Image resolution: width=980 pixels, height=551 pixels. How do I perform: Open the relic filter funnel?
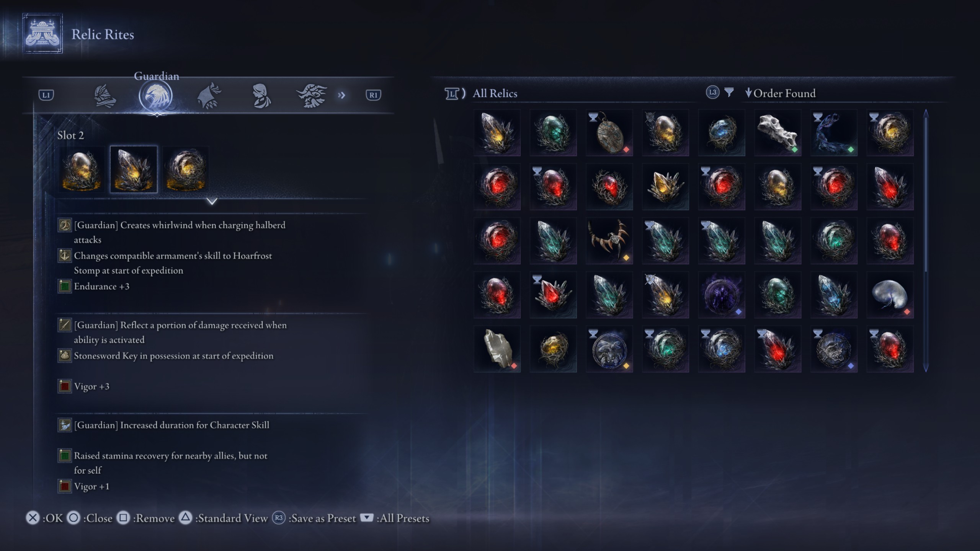[729, 92]
